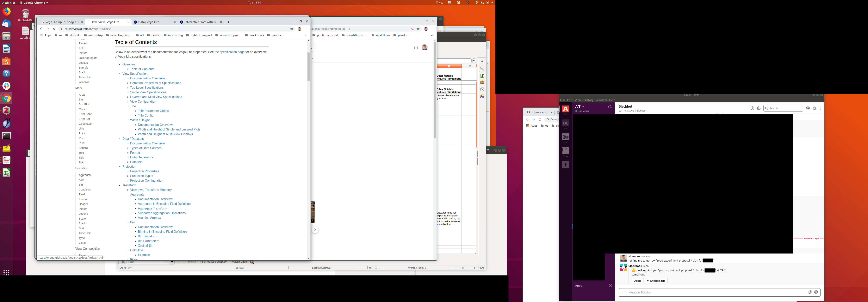Switch to the Data | Vega-Lite tab
The width and height of the screenshot is (868, 302).
pyautogui.click(x=149, y=22)
